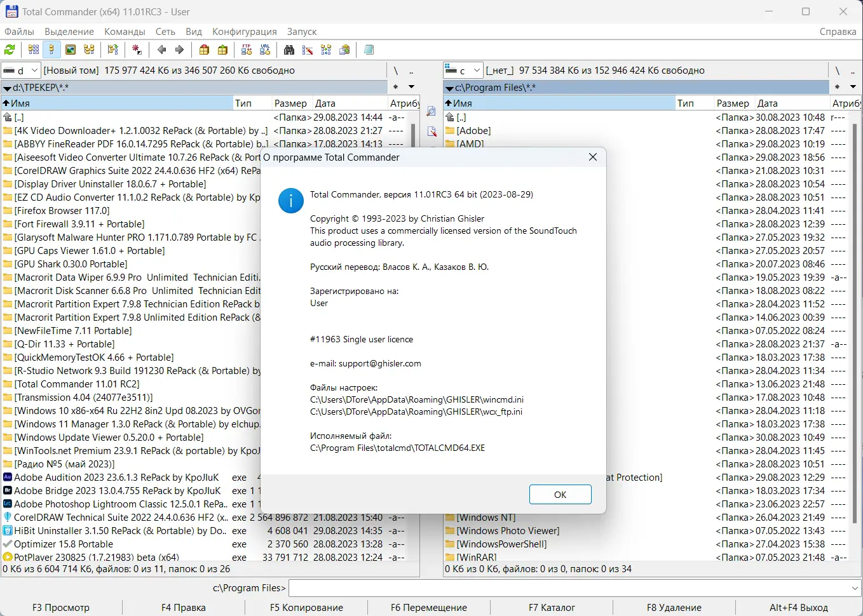This screenshot has height=616, width=863.
Task: Click the blue info icon in the About dialog
Action: pyautogui.click(x=291, y=201)
